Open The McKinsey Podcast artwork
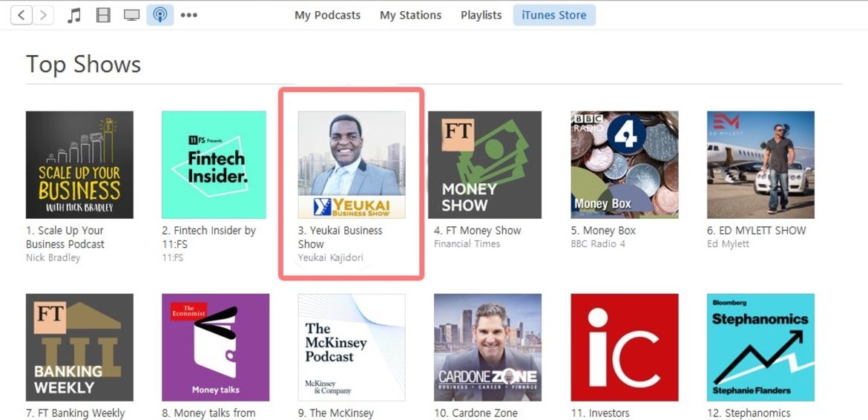868x420 pixels. point(352,347)
